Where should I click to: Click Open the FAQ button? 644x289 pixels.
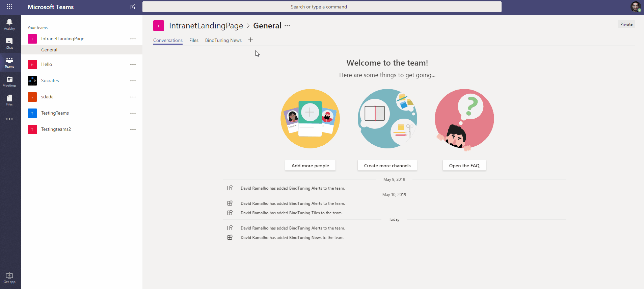464,166
